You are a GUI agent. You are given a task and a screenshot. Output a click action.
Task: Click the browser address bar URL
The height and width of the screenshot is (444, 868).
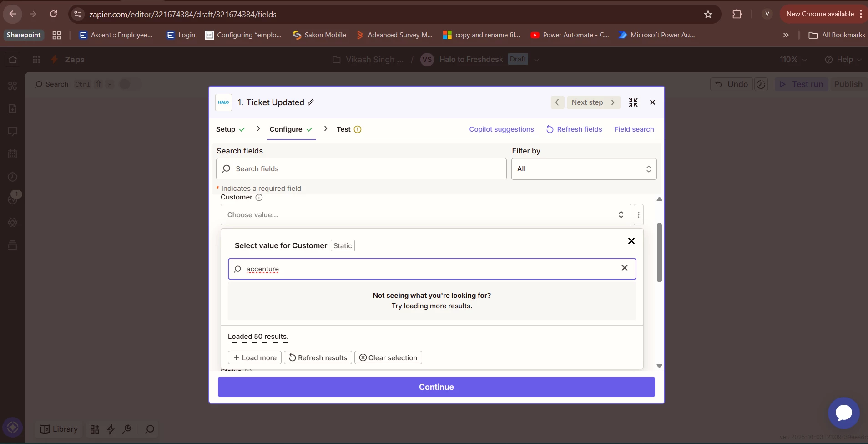point(182,15)
